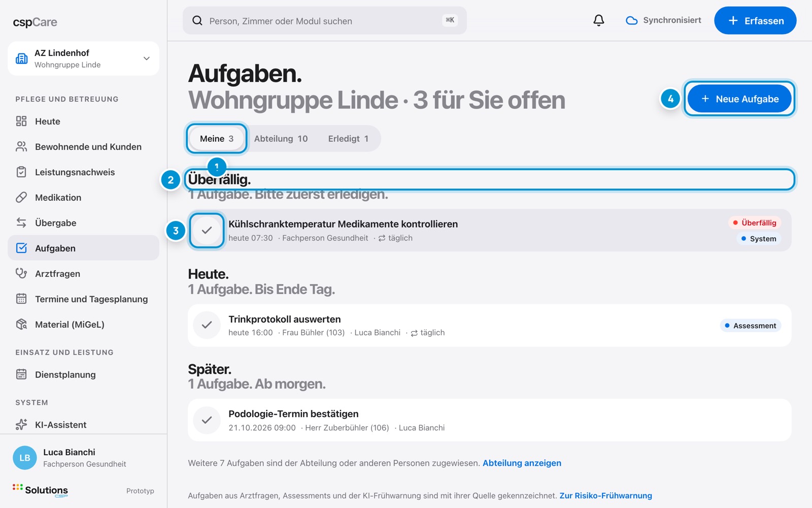This screenshot has width=812, height=508.
Task: Click the notification bell icon
Action: tap(599, 20)
